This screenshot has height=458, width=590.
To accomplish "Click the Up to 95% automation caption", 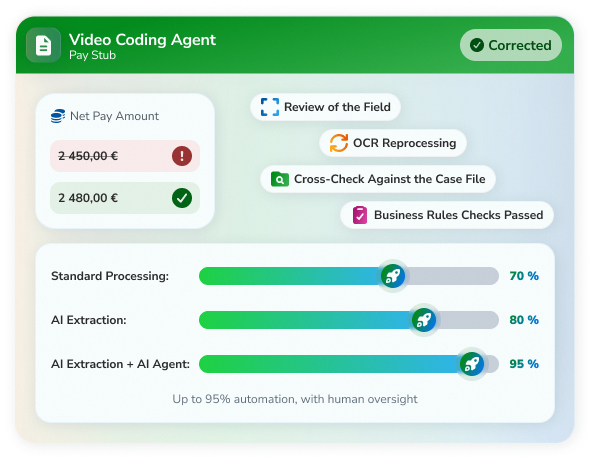I will (x=295, y=399).
